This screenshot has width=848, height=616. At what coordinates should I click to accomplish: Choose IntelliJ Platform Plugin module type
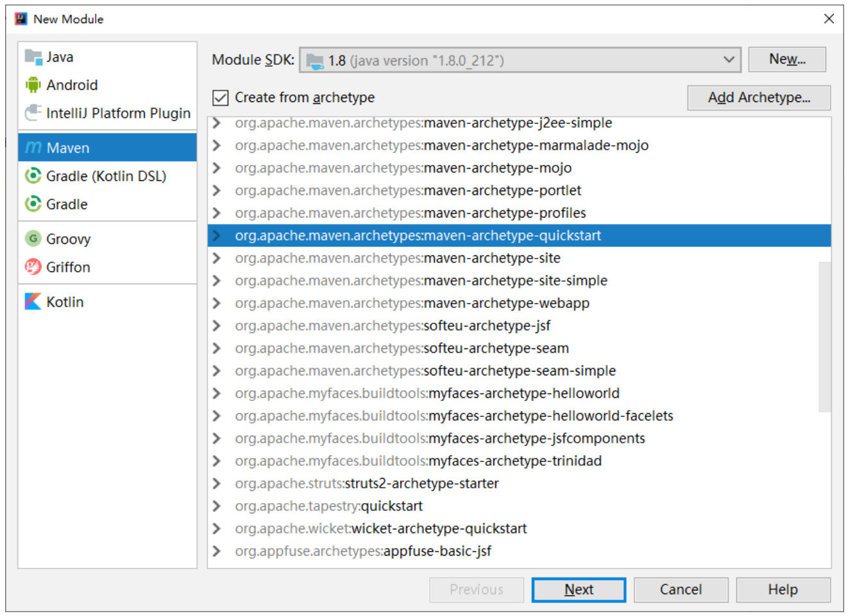click(x=107, y=113)
